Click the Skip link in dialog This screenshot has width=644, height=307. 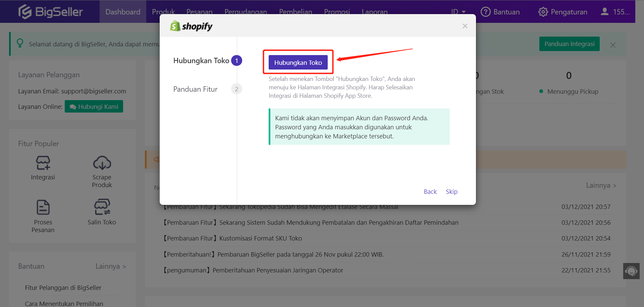(451, 191)
